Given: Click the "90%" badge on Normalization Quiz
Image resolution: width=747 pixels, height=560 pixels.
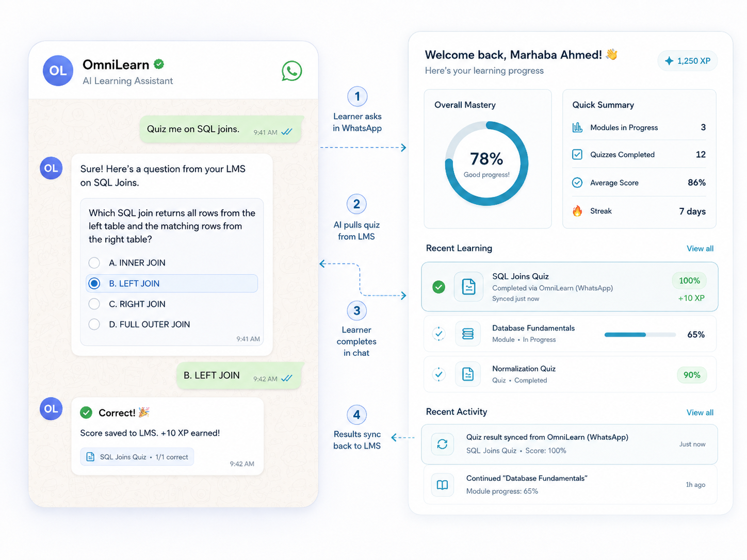Looking at the screenshot, I should point(692,375).
